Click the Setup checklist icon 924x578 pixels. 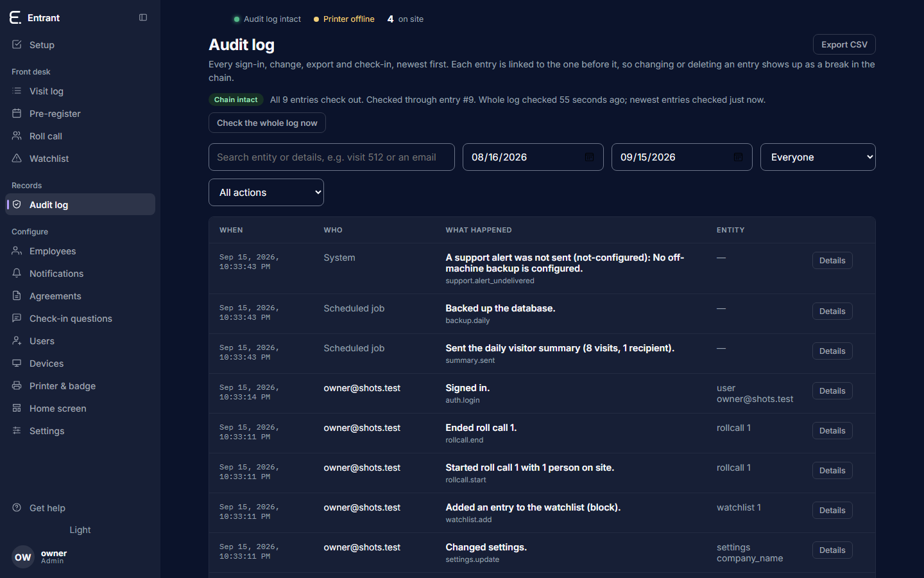pos(17,44)
